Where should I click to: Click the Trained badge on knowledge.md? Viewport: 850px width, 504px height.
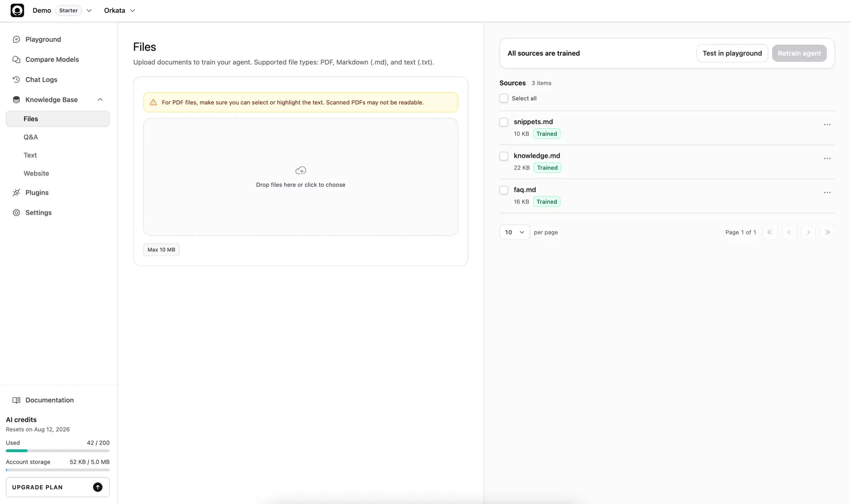click(547, 168)
